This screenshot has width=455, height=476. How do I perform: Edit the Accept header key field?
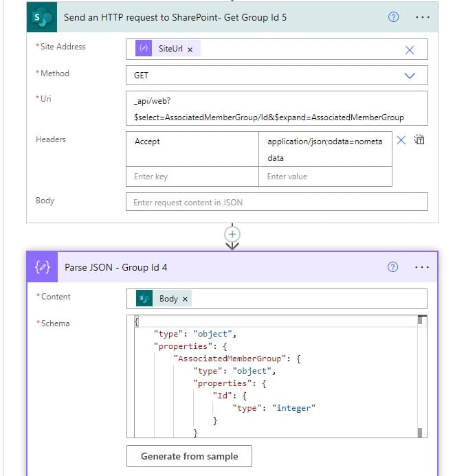192,149
